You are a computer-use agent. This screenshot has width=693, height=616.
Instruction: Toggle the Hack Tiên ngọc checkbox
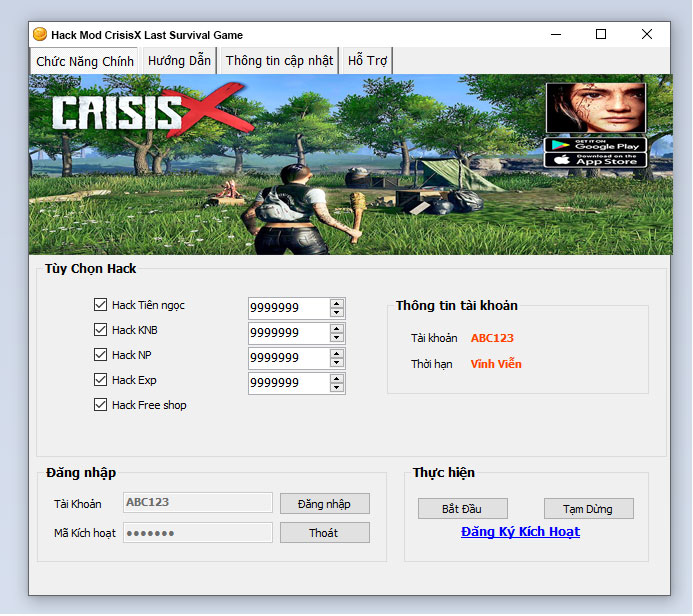tap(100, 304)
